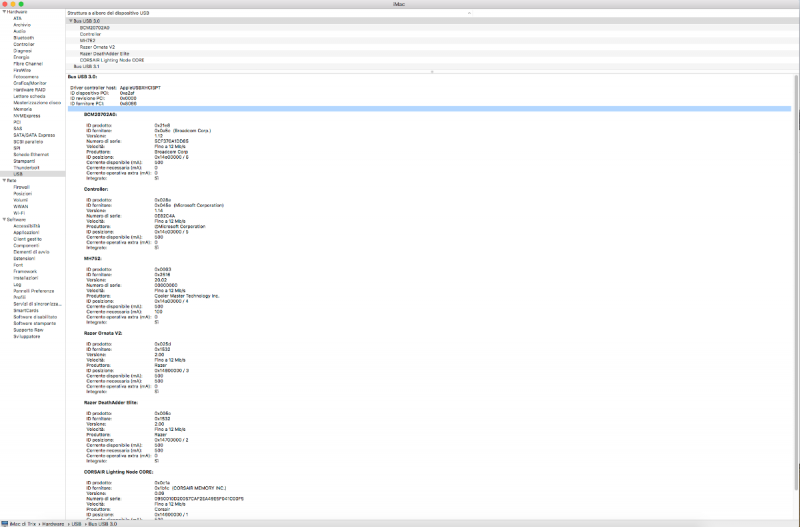
Task: Collapse the Rete section triangle
Action: click(x=4, y=181)
